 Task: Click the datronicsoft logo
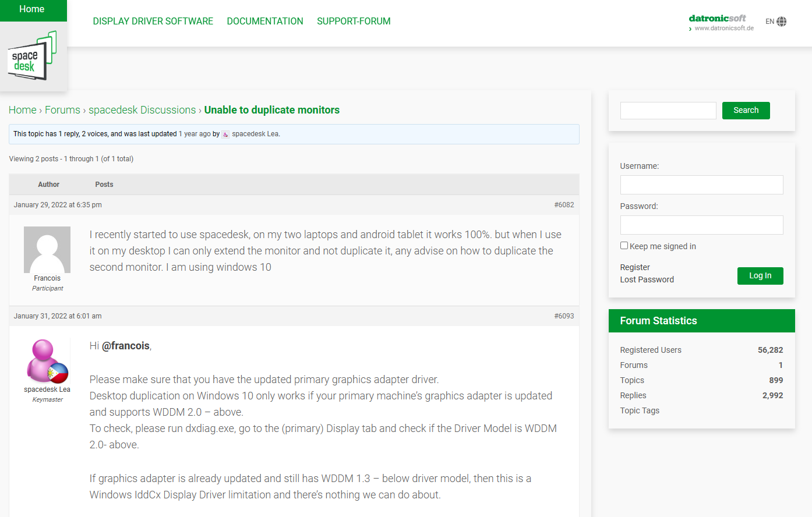click(x=717, y=18)
